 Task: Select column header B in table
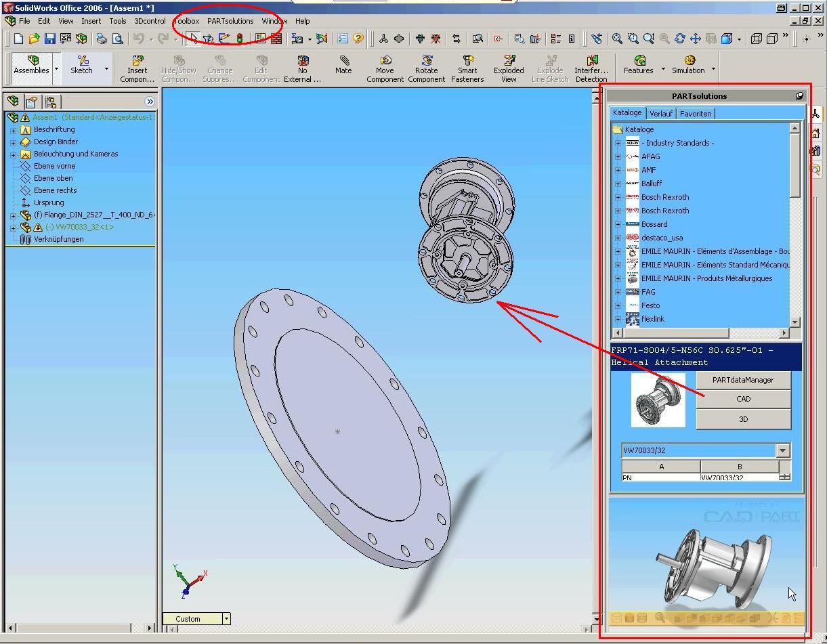[740, 467]
